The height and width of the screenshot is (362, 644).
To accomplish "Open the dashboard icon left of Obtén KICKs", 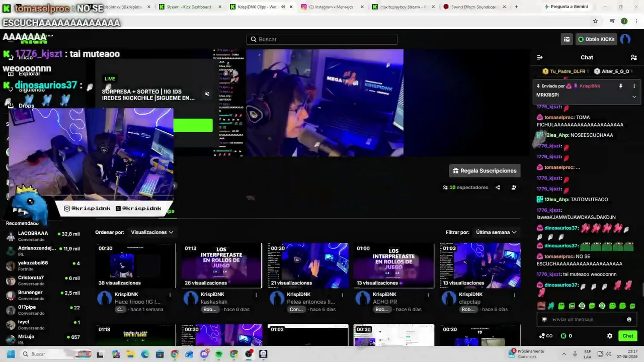I will tap(567, 39).
